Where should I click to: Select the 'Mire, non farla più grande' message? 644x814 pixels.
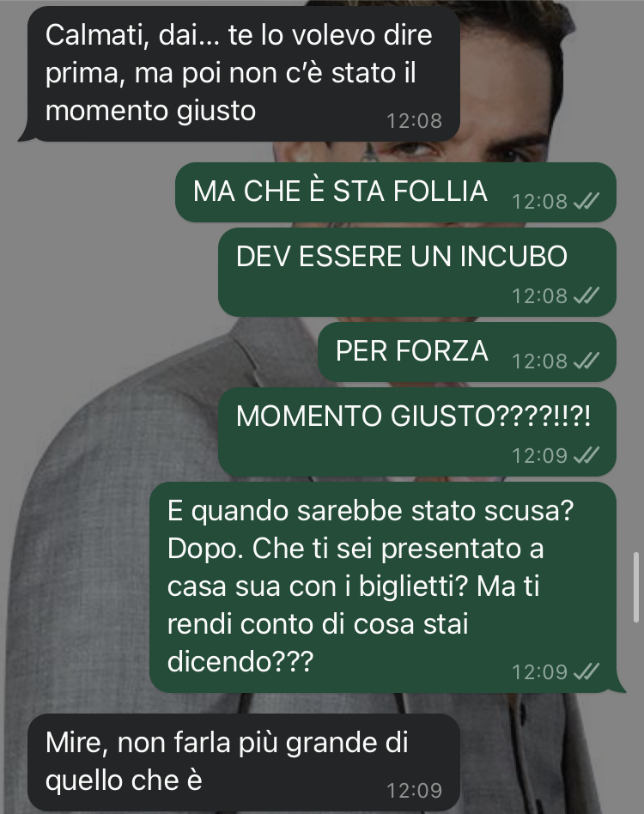243,762
